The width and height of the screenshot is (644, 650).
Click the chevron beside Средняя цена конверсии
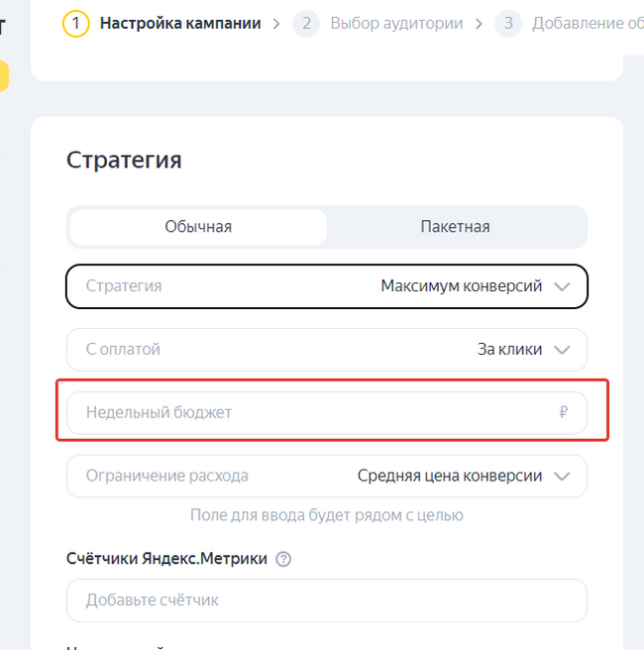click(x=563, y=476)
